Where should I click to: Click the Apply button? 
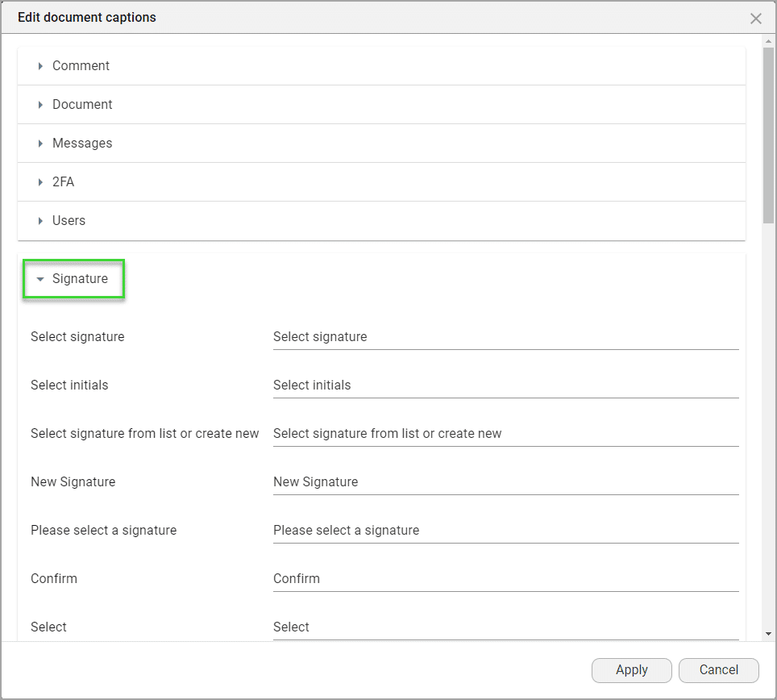pos(632,670)
